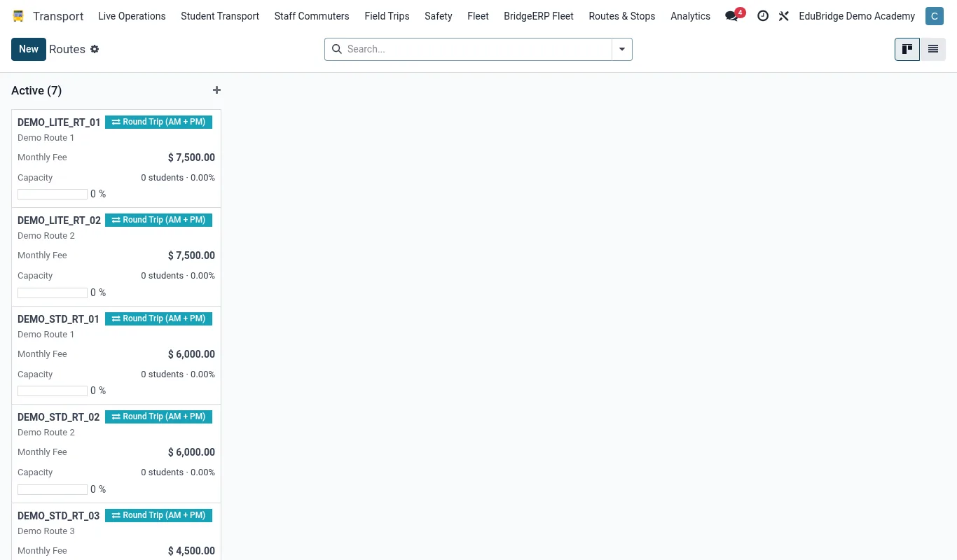Open the Transport app bus icon
Viewport: 957px width, 560px height.
tap(18, 16)
